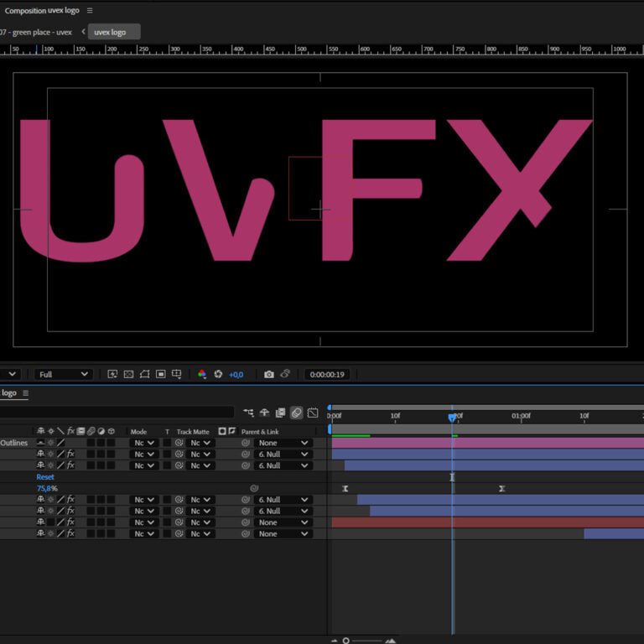Open the Outlines layer parent dropdown set to None
This screenshot has width=644, height=644.
(283, 443)
